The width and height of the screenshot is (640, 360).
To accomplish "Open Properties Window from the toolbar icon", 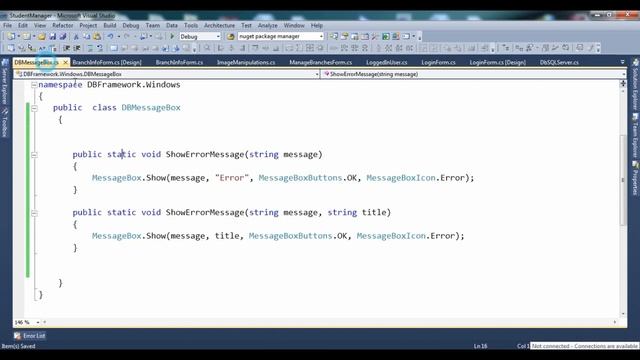I will (x=344, y=37).
